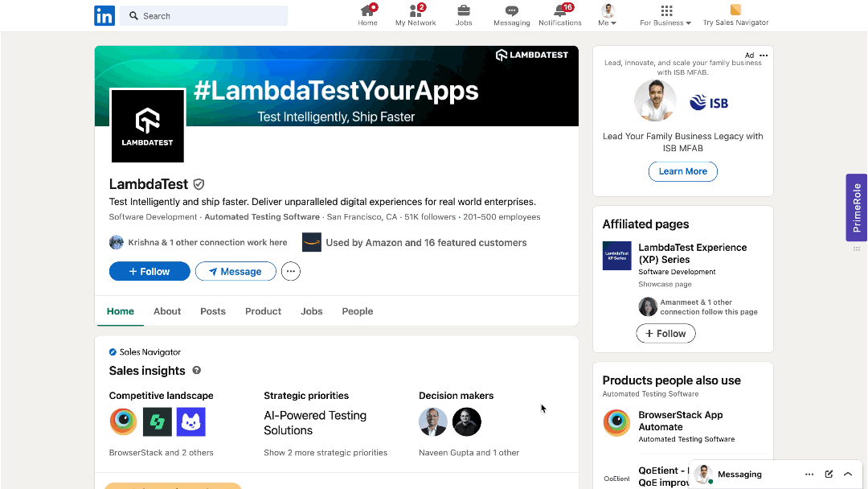Message LambdaTest
Screen dimensions: 868x489
coord(235,271)
